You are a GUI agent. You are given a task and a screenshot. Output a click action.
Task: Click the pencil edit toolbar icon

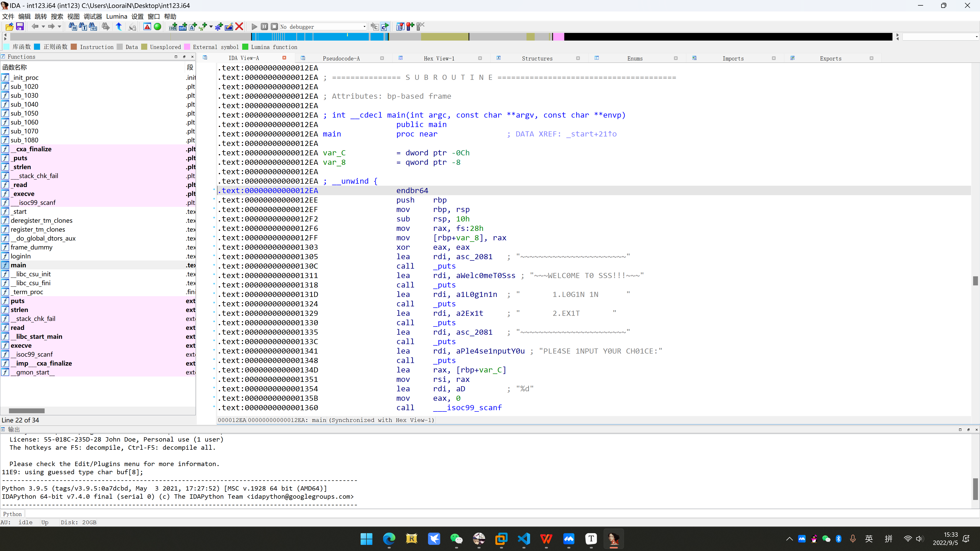pyautogui.click(x=229, y=27)
